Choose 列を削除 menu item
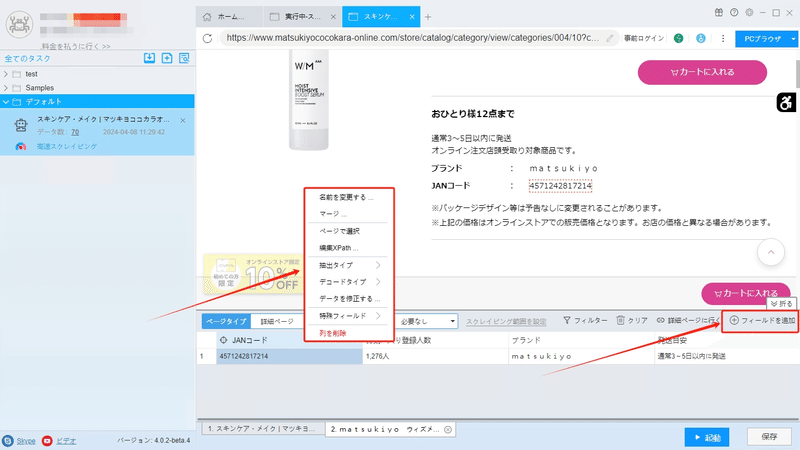Image resolution: width=800 pixels, height=450 pixels. tap(333, 333)
